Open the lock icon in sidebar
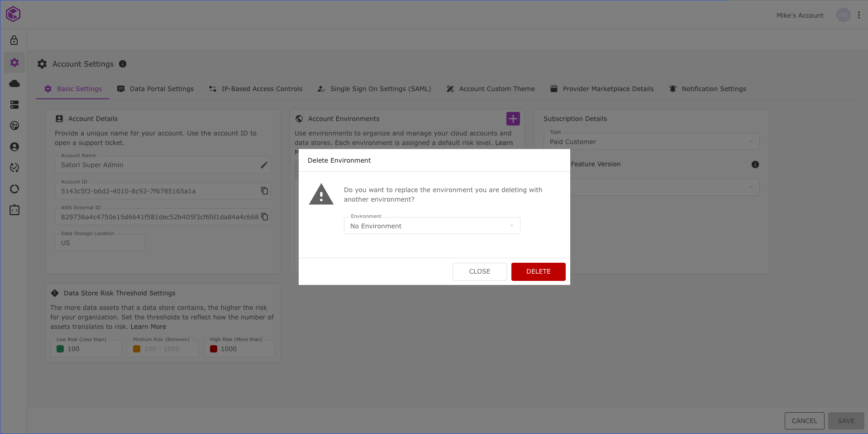 coord(14,40)
